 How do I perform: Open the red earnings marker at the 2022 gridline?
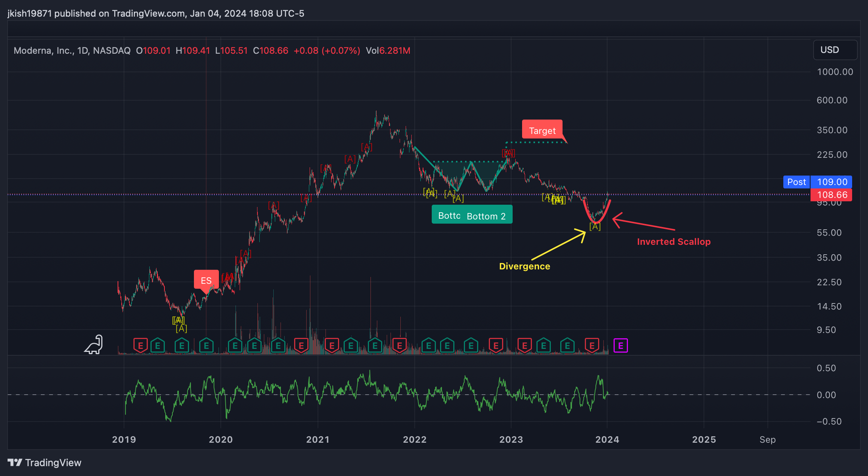tap(399, 345)
